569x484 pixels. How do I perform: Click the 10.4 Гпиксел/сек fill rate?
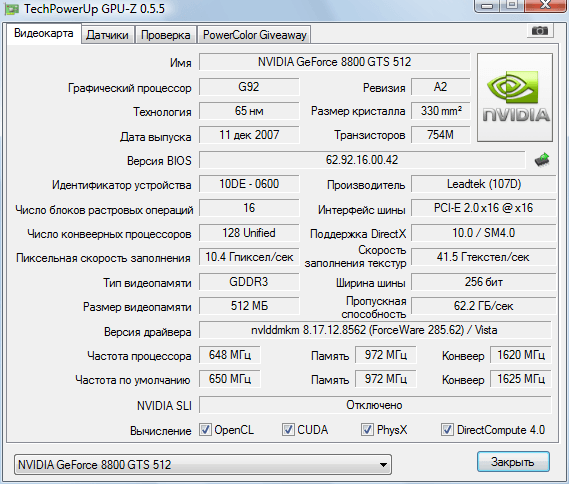pos(249,257)
